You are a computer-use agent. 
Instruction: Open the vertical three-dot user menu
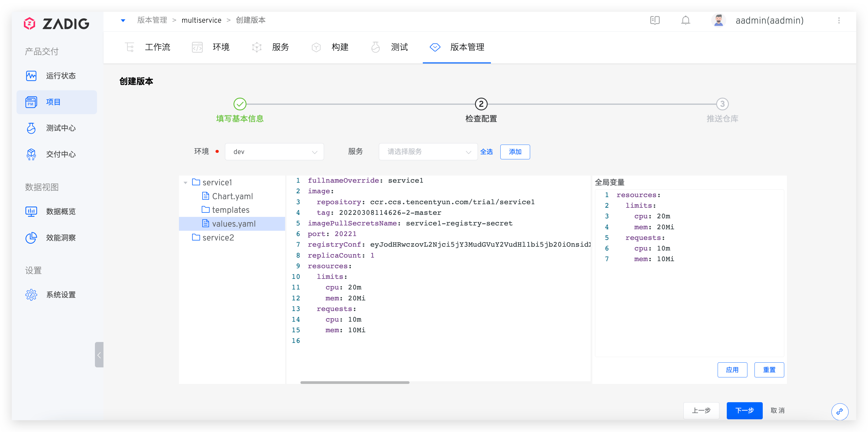(839, 21)
